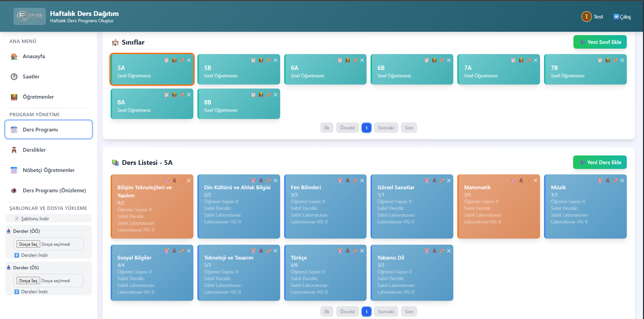Click the alarm clock icon on Müzik card
644x319 pixels.
coord(600,180)
